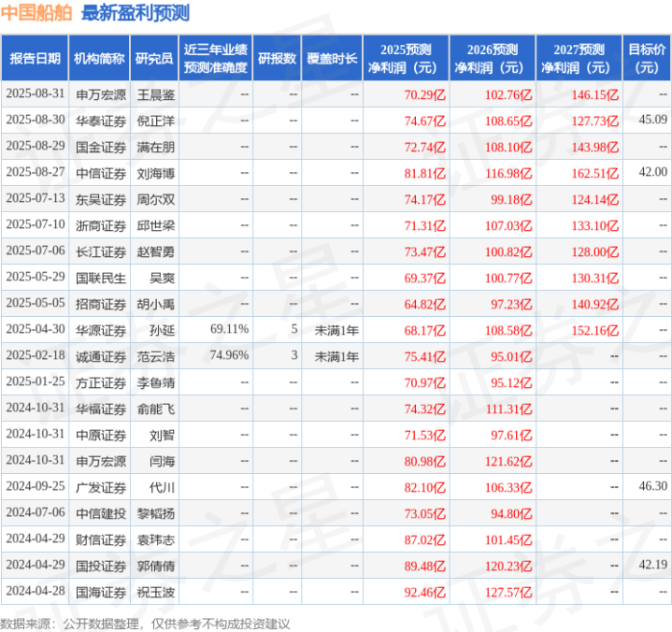This screenshot has width=672, height=632.
Task: Click the 近三年业绩预测准确度 header
Action: coord(216,58)
